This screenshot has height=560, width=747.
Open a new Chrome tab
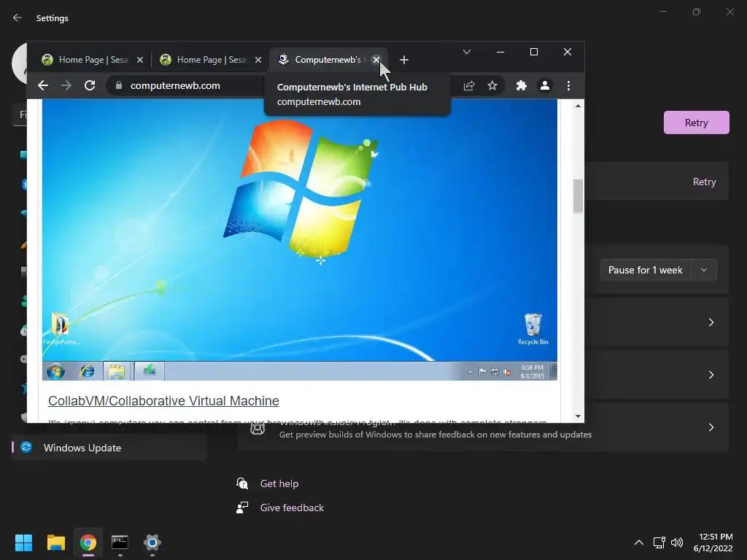pyautogui.click(x=404, y=60)
